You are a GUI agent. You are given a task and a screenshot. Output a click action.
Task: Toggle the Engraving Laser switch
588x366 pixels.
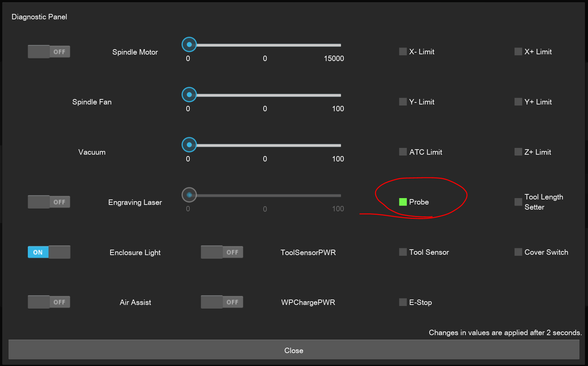[x=49, y=202]
